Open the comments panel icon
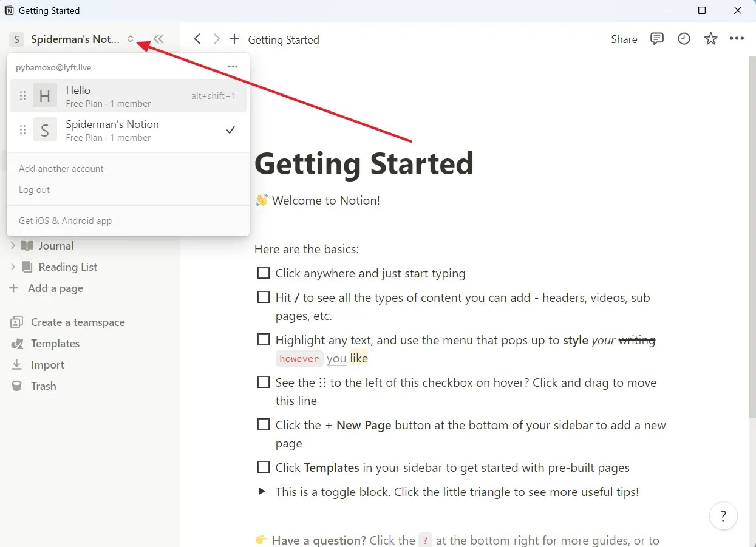This screenshot has width=756, height=547. (656, 38)
